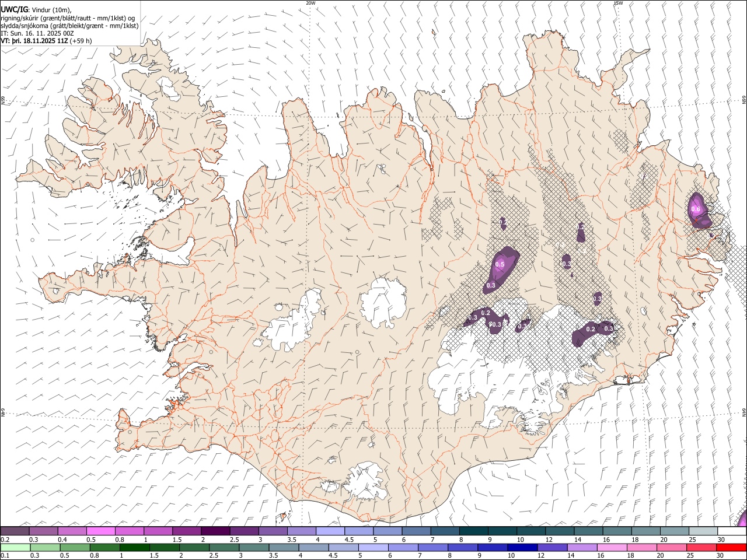Click the bottom legend swatch between 0.1 and 0.3
The image size is (747, 560).
15,547
